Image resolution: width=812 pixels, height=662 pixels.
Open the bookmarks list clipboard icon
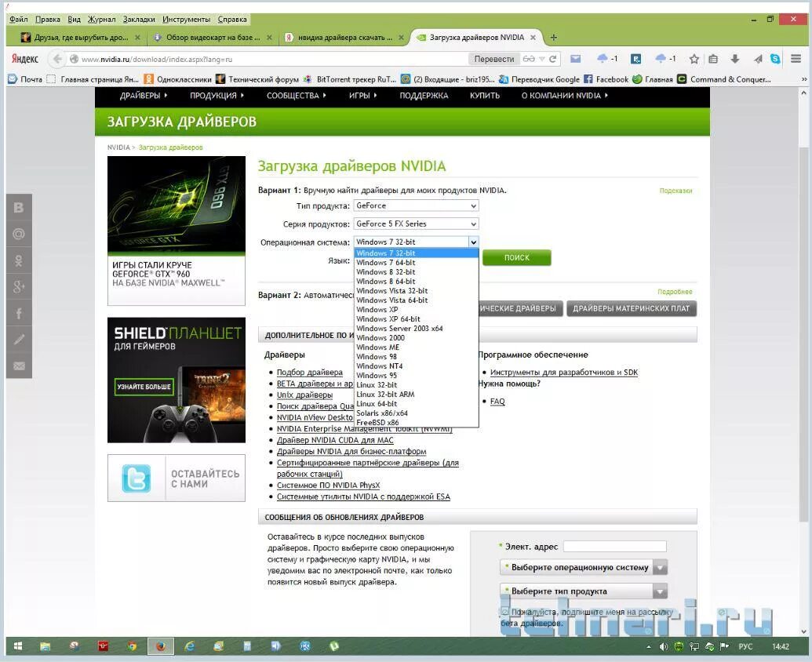pos(713,59)
